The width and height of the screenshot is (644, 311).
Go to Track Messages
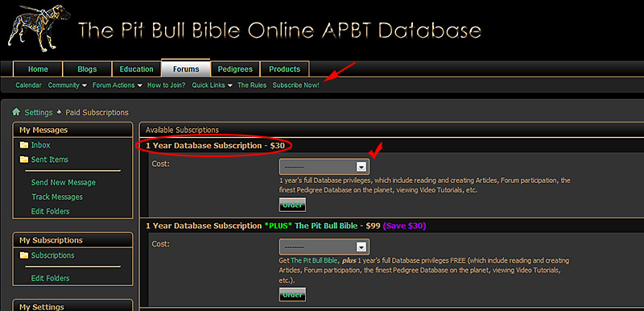pyautogui.click(x=57, y=197)
